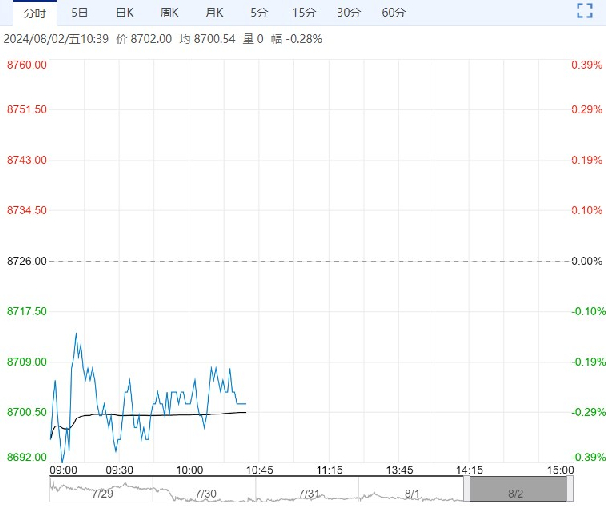Jump to 7/29 in the date navigator
606x506 pixels.
pos(101,493)
